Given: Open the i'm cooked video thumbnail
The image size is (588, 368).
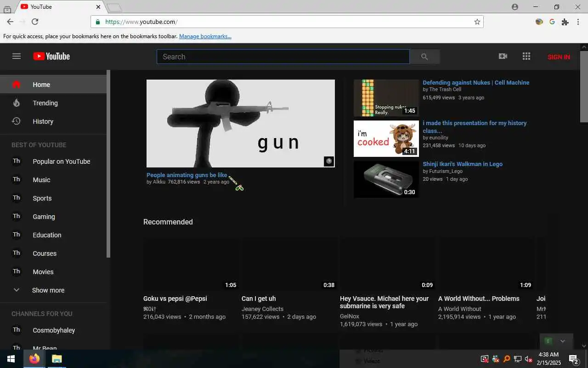Looking at the screenshot, I should tap(386, 138).
